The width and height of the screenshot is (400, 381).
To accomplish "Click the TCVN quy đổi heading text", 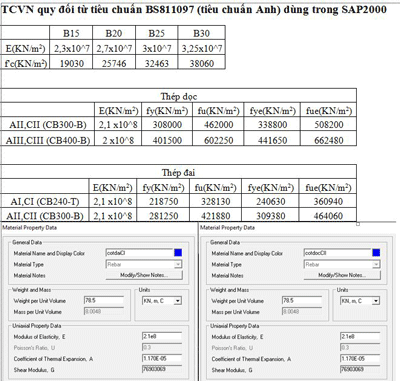I will [x=194, y=10].
